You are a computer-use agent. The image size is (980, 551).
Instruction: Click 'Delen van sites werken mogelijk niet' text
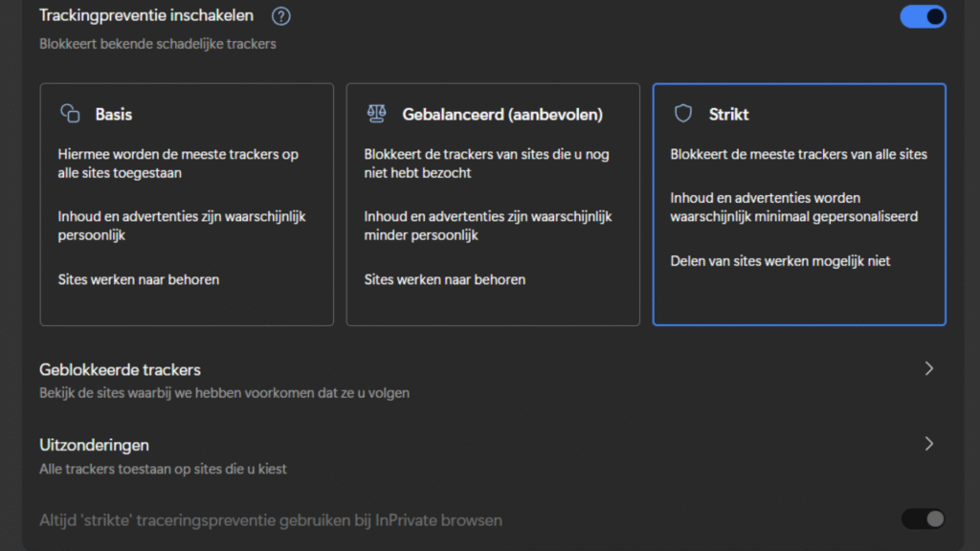click(780, 260)
